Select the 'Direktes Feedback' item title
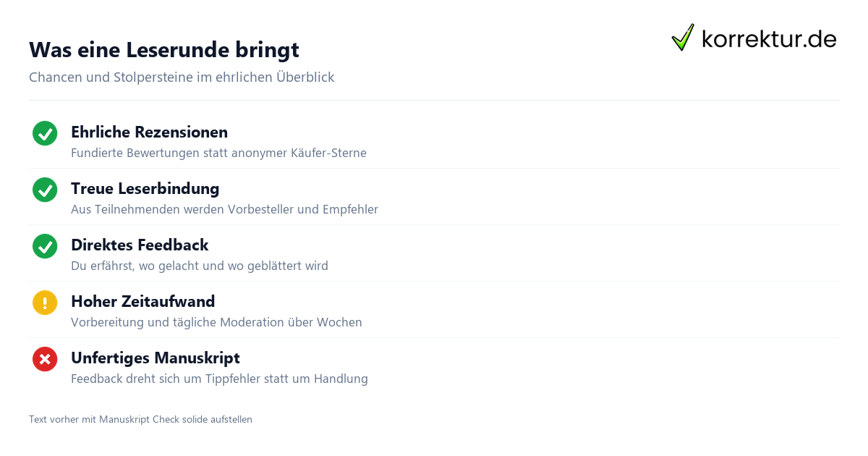Viewport: 868px width, 456px height. point(140,245)
